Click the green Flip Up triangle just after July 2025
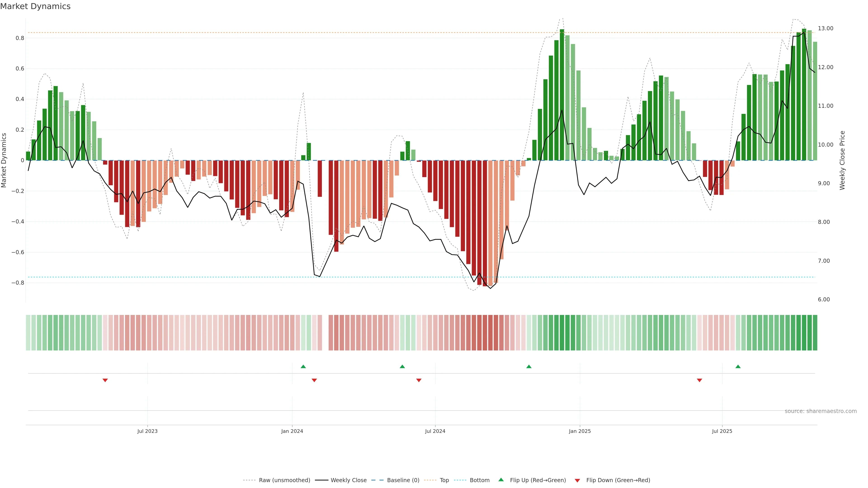This screenshot has height=488, width=868. 738,366
